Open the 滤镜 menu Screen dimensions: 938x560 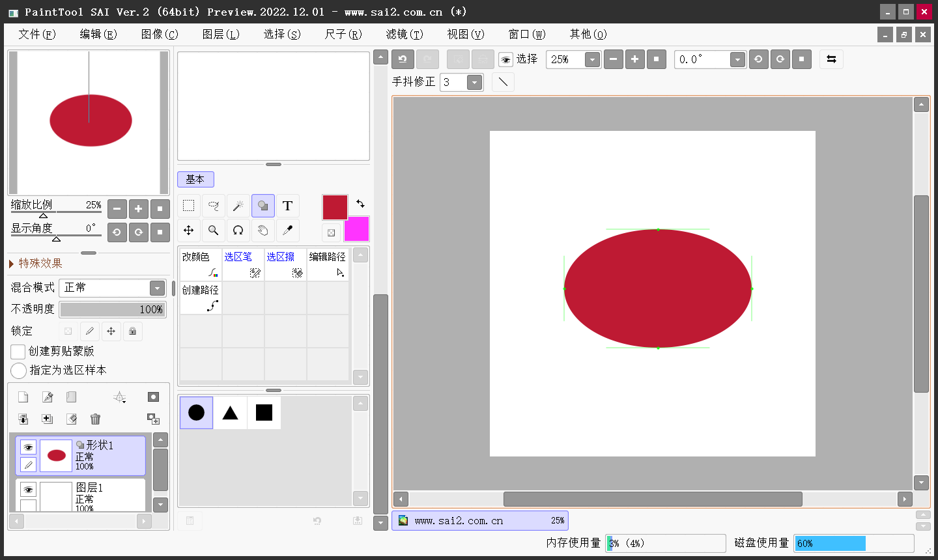(405, 34)
